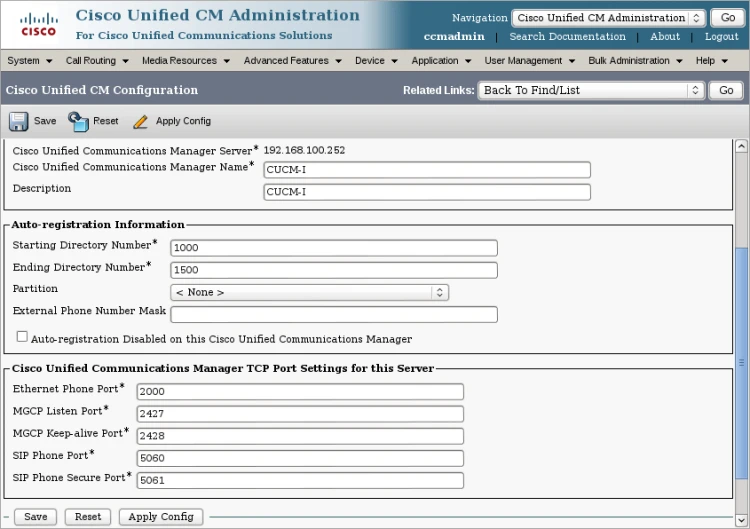
Task: Click the server IP 192.168.100.252
Action: pyautogui.click(x=304, y=150)
